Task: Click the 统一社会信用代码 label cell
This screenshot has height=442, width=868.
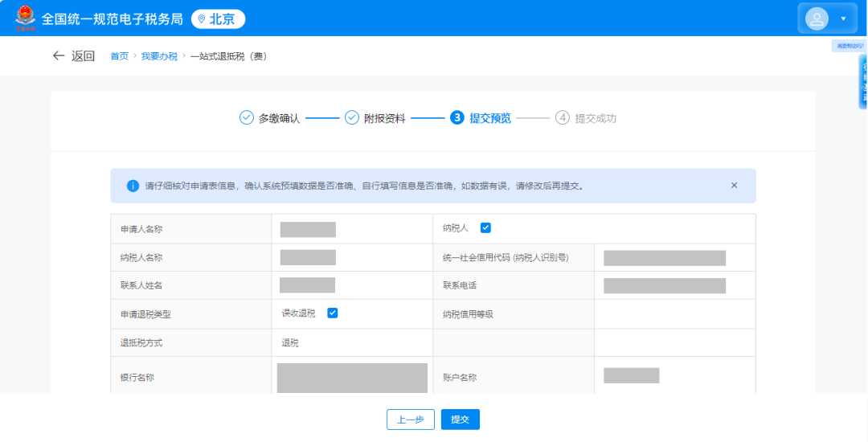Action: (514, 257)
